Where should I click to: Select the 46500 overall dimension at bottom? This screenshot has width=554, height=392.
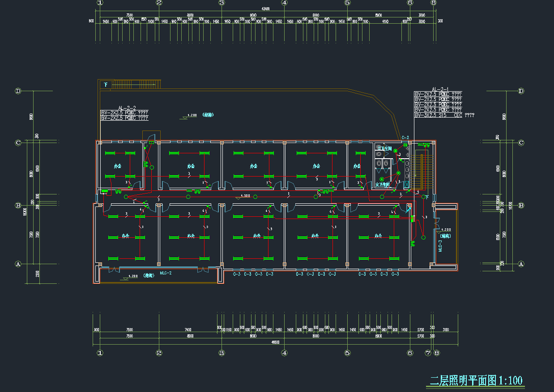(275, 342)
